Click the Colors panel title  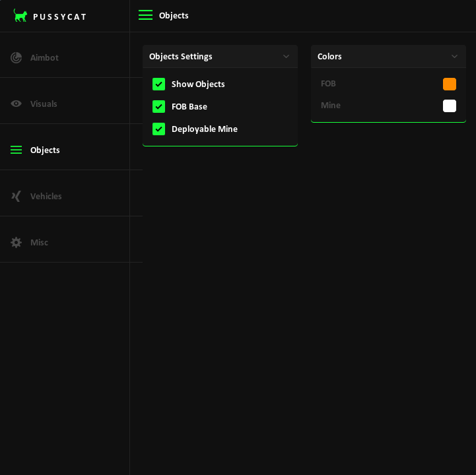coord(329,56)
